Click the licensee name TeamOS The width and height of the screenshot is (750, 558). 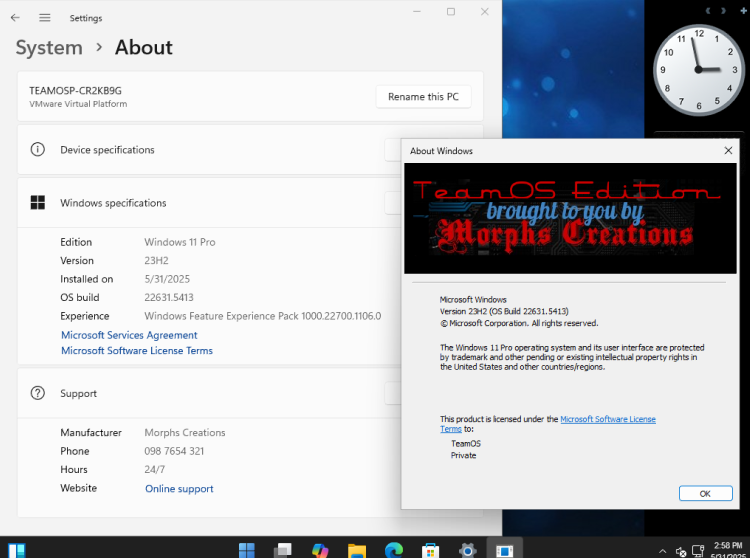pos(465,443)
